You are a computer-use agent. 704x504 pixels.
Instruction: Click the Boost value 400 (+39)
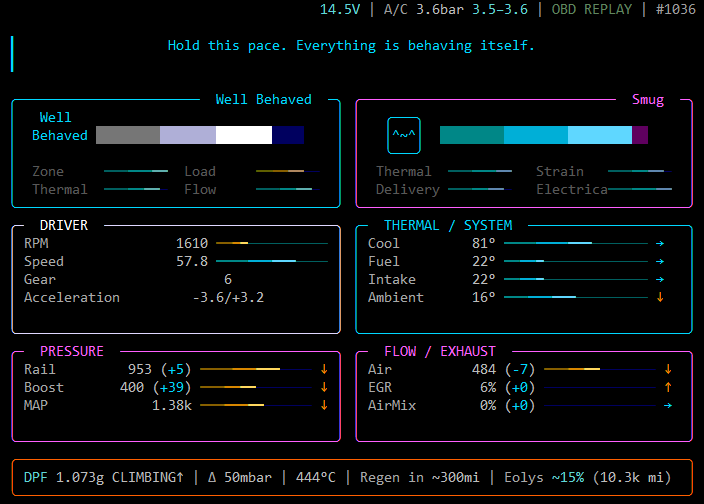pyautogui.click(x=156, y=387)
